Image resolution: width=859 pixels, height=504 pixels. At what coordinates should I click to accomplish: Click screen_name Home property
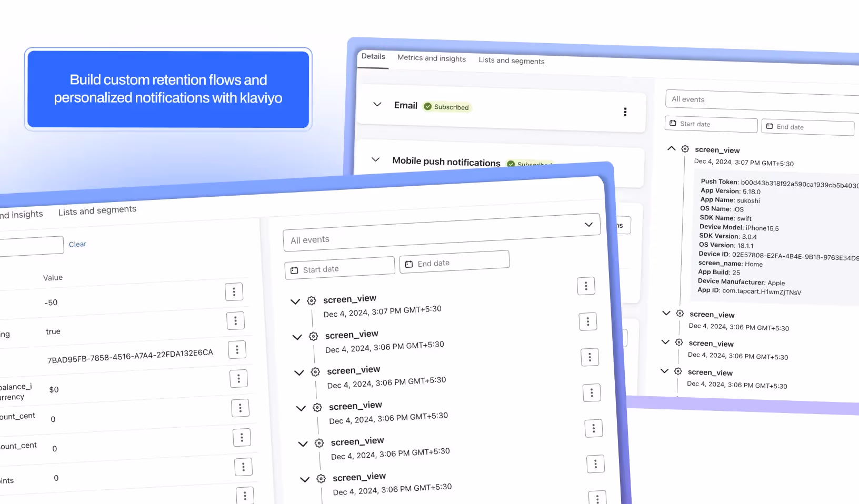pos(731,264)
